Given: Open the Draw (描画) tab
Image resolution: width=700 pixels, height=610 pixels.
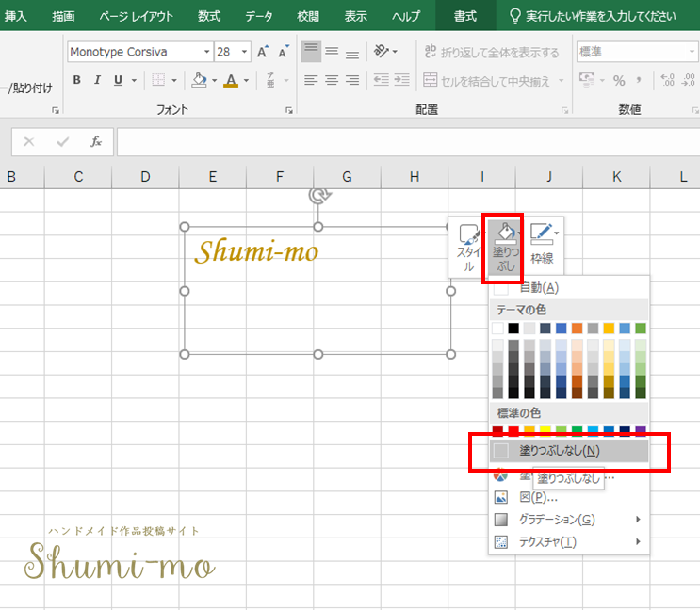Looking at the screenshot, I should (x=63, y=16).
